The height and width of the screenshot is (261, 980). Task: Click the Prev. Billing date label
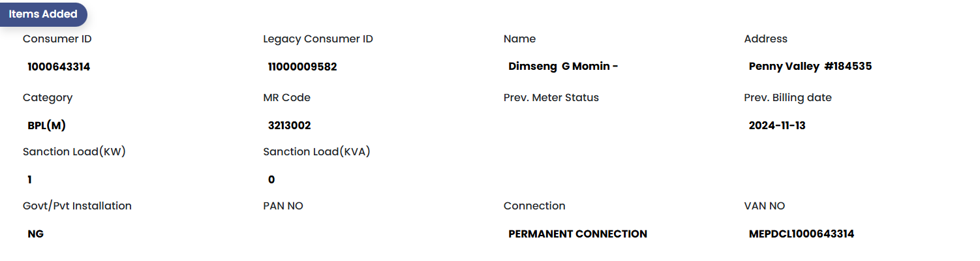click(788, 98)
